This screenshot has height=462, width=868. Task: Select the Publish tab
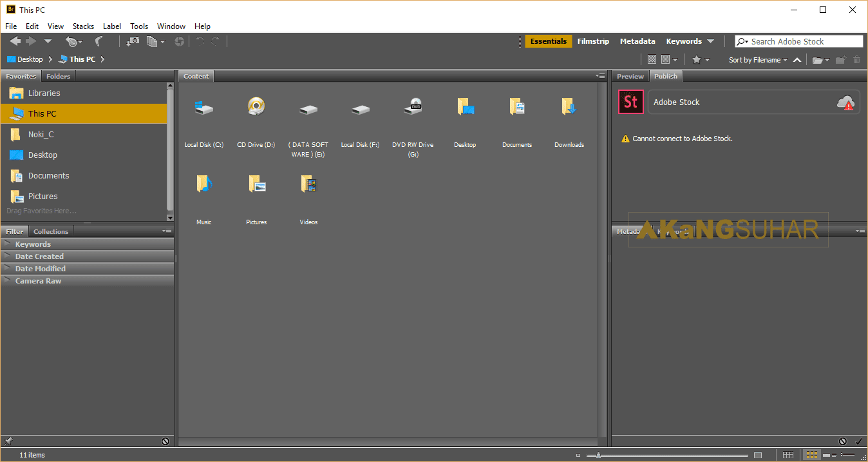coord(666,76)
